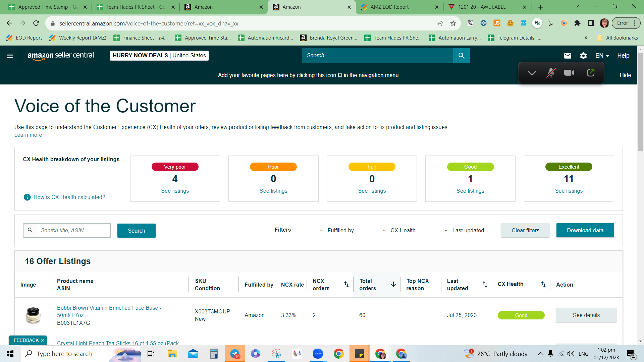Sort by Last updated column arrows
Viewport: 644px width, 362px height.
click(485, 284)
